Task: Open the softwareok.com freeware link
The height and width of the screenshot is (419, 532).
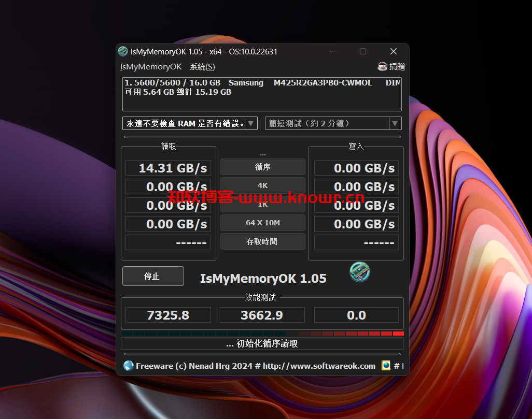Action: [x=256, y=366]
